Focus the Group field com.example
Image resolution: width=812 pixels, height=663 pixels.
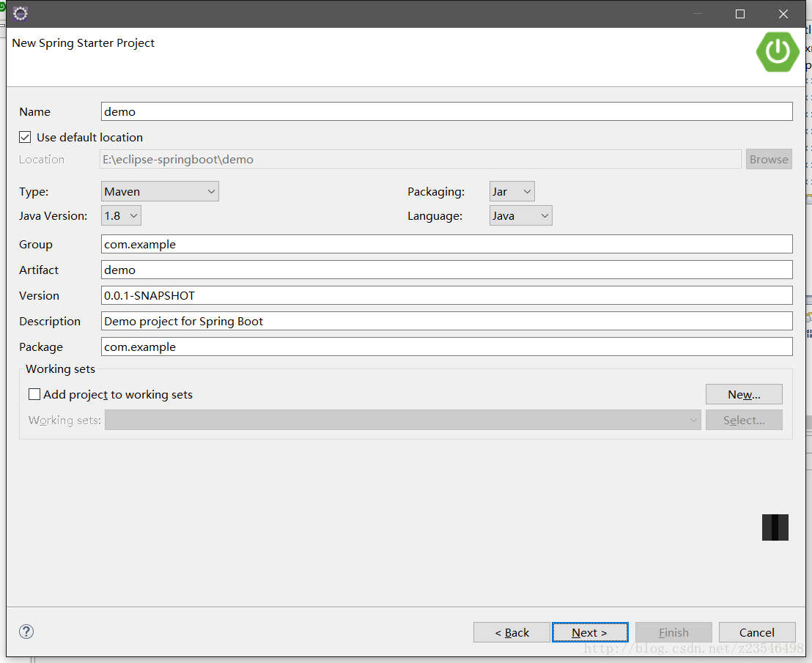(x=447, y=244)
